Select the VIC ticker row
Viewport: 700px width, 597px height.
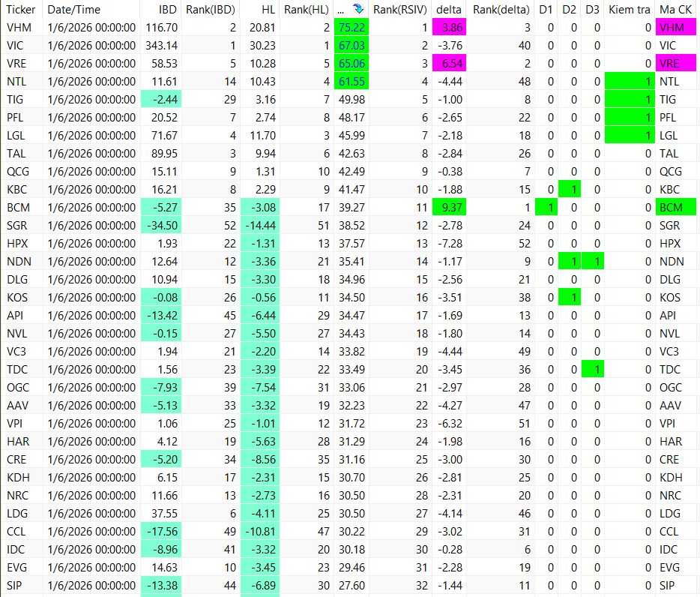[x=350, y=46]
